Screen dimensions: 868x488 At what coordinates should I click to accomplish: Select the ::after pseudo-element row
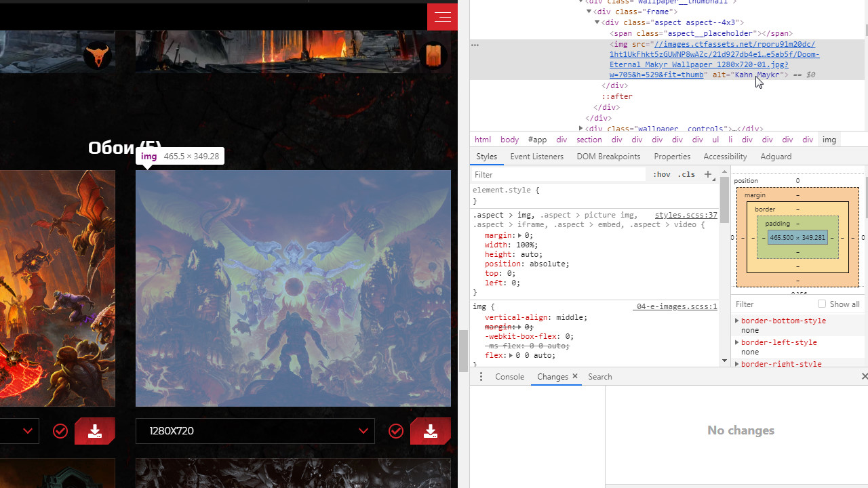617,96
